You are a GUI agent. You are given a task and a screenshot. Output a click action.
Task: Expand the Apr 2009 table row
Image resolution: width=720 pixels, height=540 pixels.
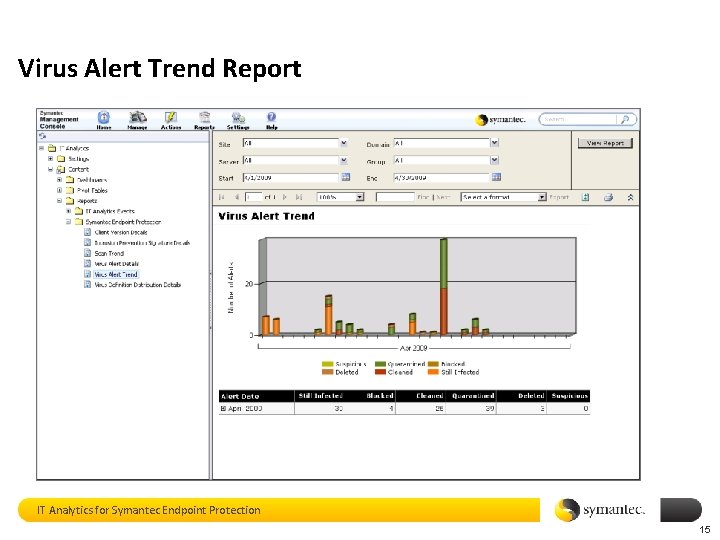[x=223, y=408]
